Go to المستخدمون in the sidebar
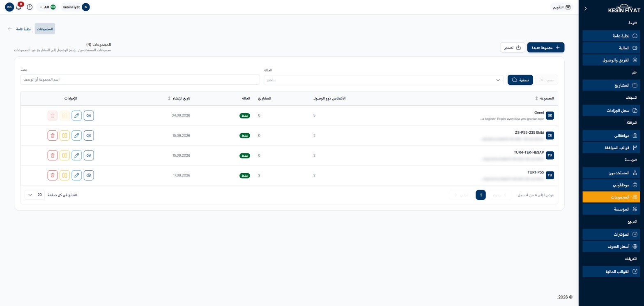This screenshot has height=306, width=644. [x=611, y=173]
